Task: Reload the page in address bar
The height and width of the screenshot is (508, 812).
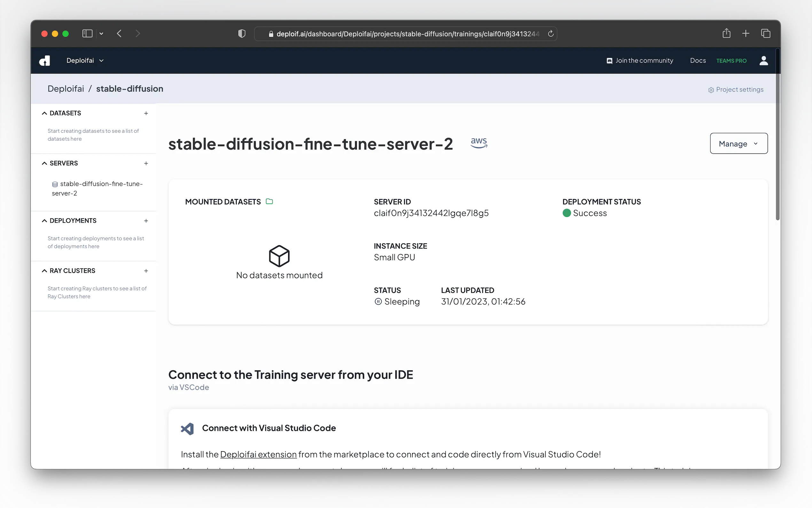Action: [550, 34]
